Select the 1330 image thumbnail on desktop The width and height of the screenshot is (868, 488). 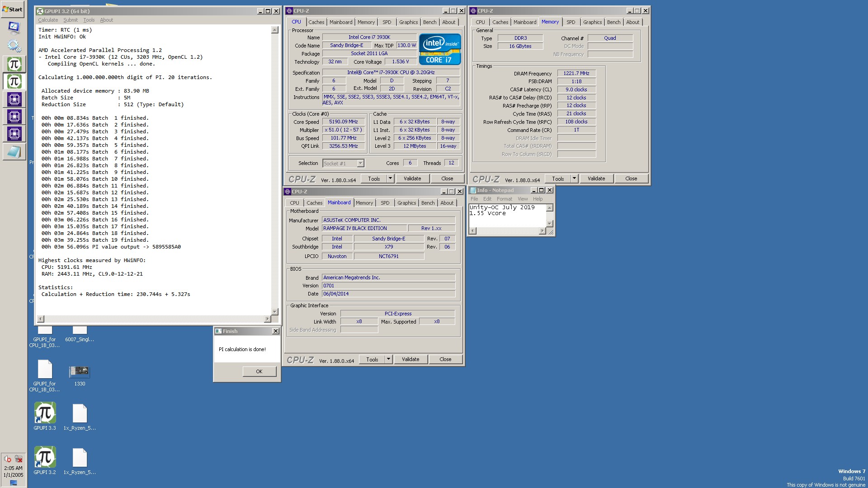tap(80, 375)
